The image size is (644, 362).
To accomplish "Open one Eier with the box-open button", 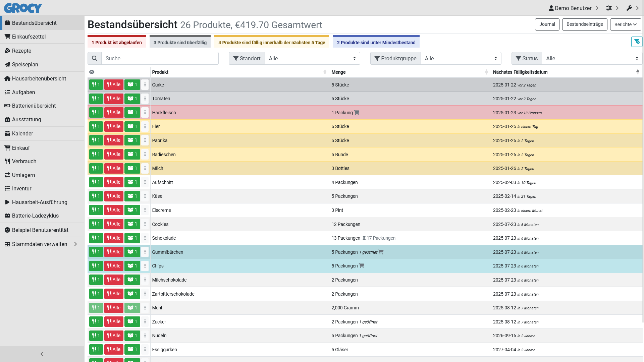I will click(x=132, y=127).
